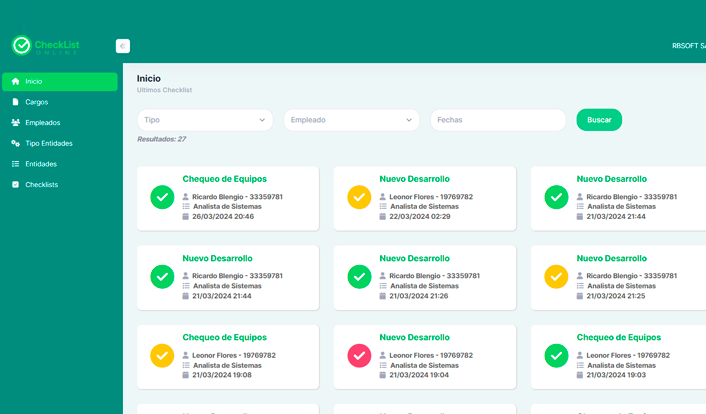Image resolution: width=706 pixels, height=414 pixels.
Task: Click yellow check status on 21/03/2024 21:25 card
Action: click(557, 277)
